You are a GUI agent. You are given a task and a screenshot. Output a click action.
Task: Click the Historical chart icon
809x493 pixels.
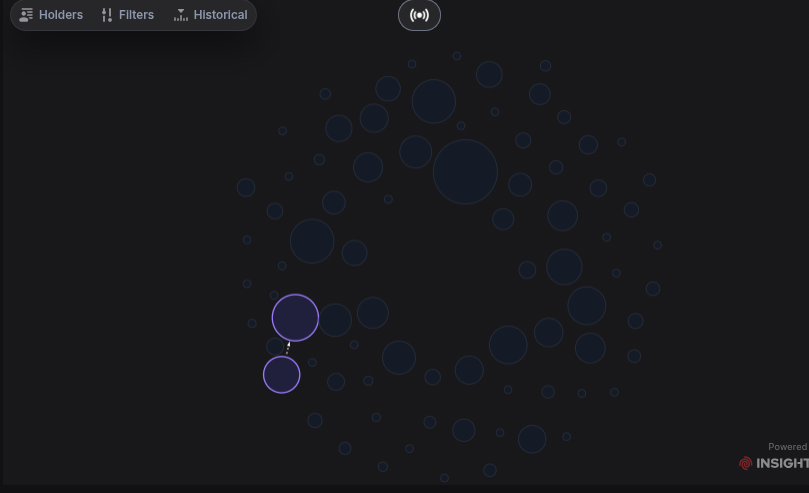tap(181, 15)
